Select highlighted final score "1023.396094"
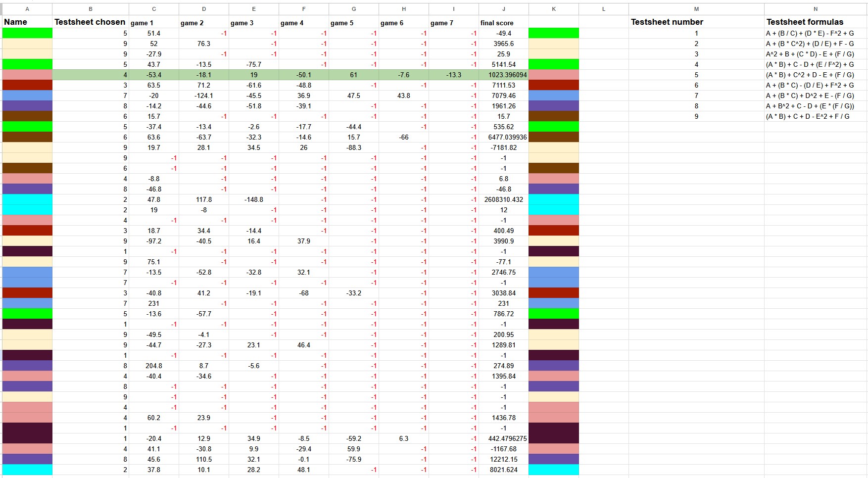 pyautogui.click(x=504, y=75)
